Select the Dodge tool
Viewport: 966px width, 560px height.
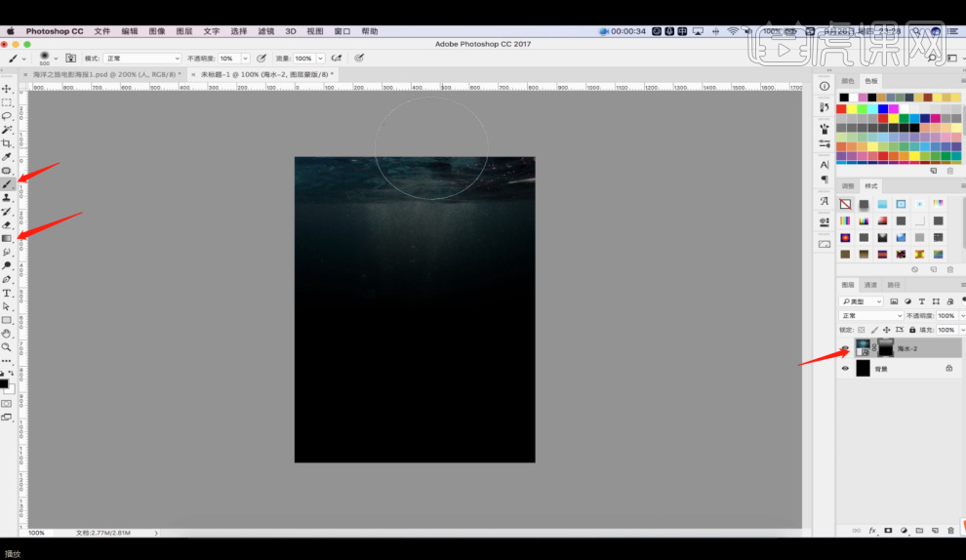click(x=7, y=265)
